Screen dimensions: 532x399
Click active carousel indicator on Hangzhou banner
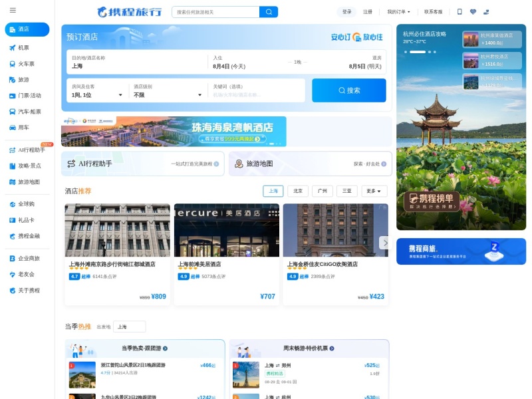(x=418, y=52)
